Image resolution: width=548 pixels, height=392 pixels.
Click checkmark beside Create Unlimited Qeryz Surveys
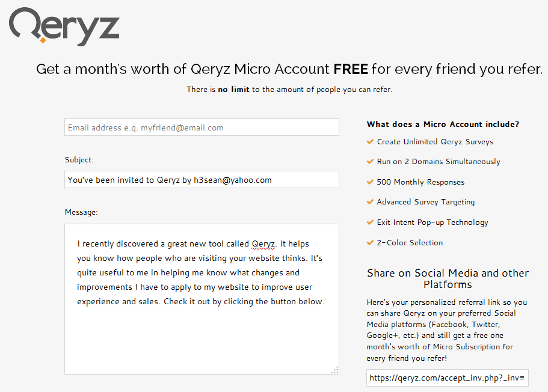pos(370,141)
